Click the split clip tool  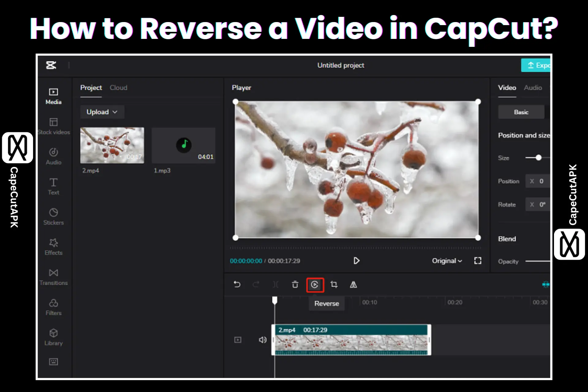(x=276, y=285)
